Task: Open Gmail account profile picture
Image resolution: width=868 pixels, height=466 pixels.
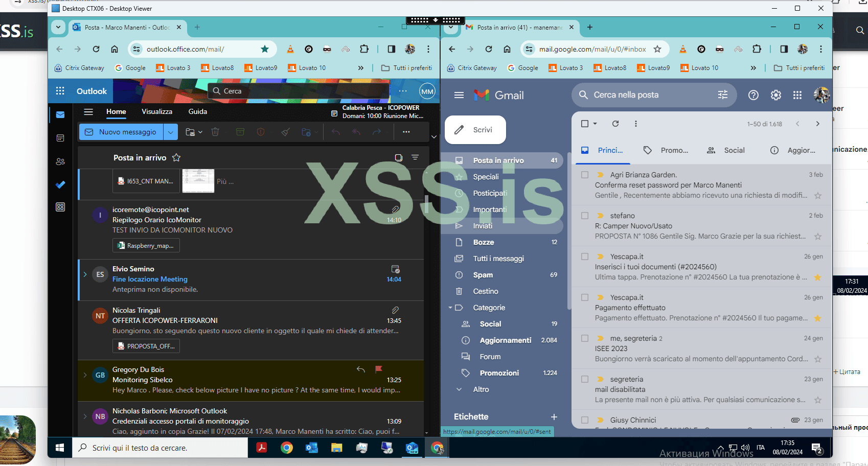Action: click(821, 95)
